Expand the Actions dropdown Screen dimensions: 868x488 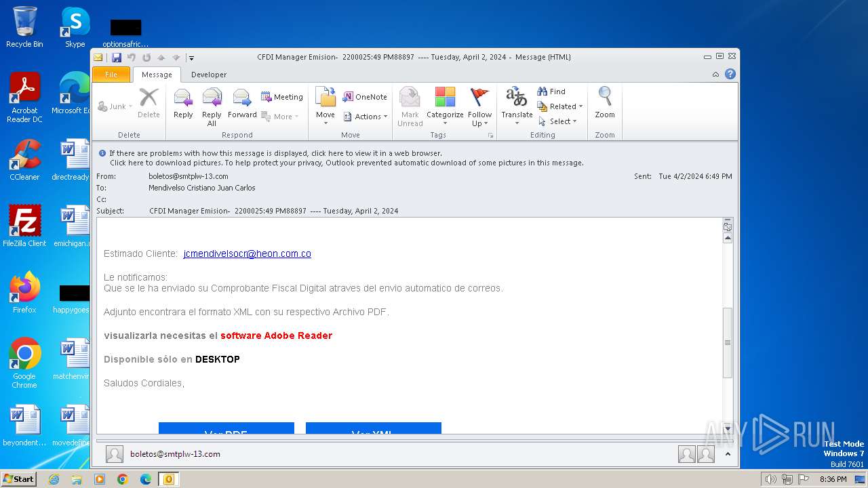tap(366, 117)
